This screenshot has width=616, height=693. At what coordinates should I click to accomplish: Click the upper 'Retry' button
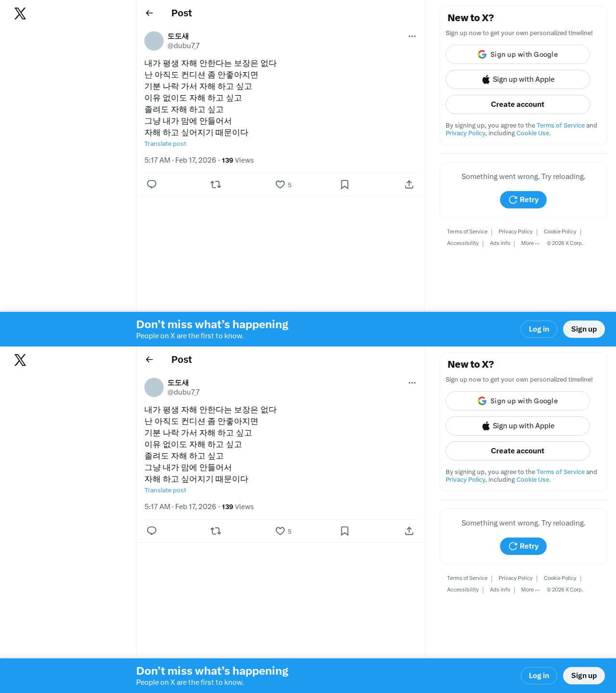[523, 200]
